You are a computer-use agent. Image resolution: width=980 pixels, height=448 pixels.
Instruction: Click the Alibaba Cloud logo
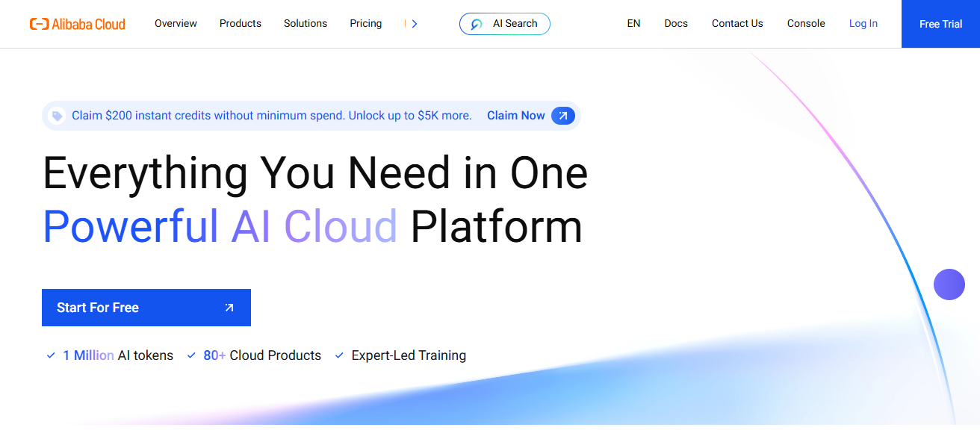(78, 23)
